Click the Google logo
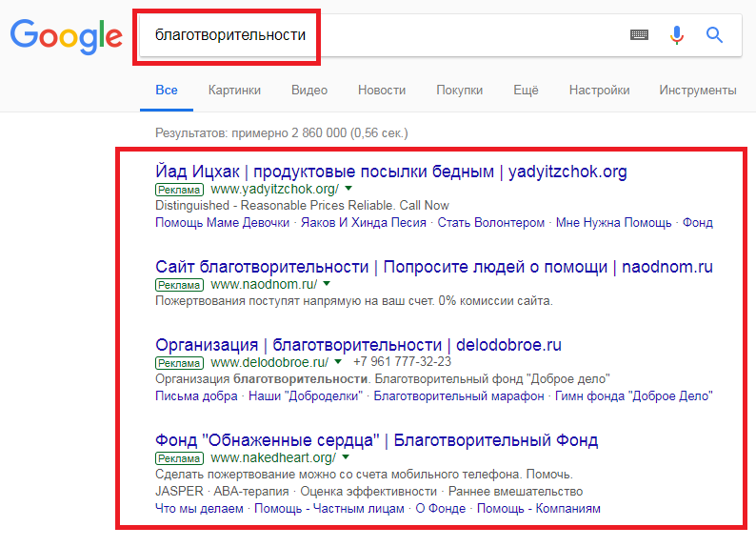 coord(67,35)
